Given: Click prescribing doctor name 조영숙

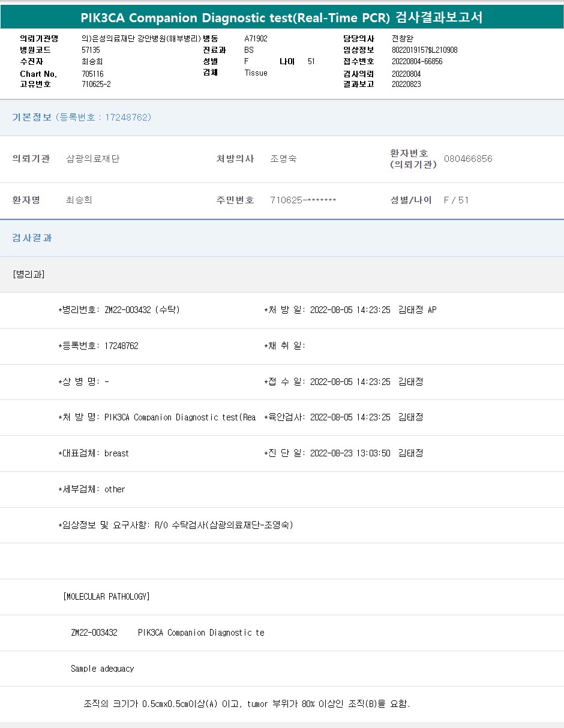Looking at the screenshot, I should click(x=283, y=159).
